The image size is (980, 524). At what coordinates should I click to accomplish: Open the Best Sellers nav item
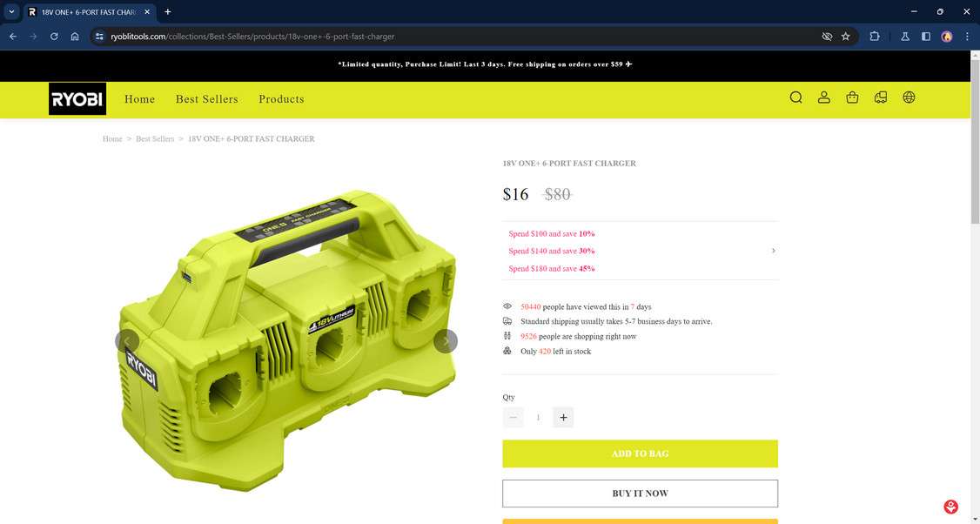(x=207, y=99)
